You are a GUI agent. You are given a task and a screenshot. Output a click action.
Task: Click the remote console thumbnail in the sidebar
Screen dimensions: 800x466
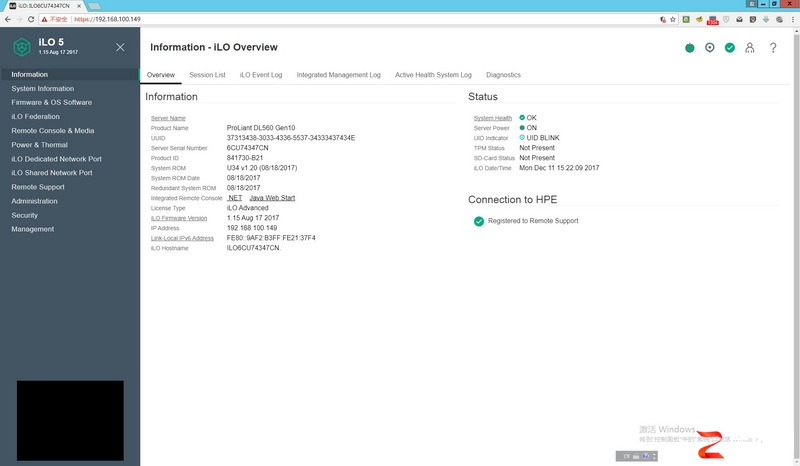(70, 421)
